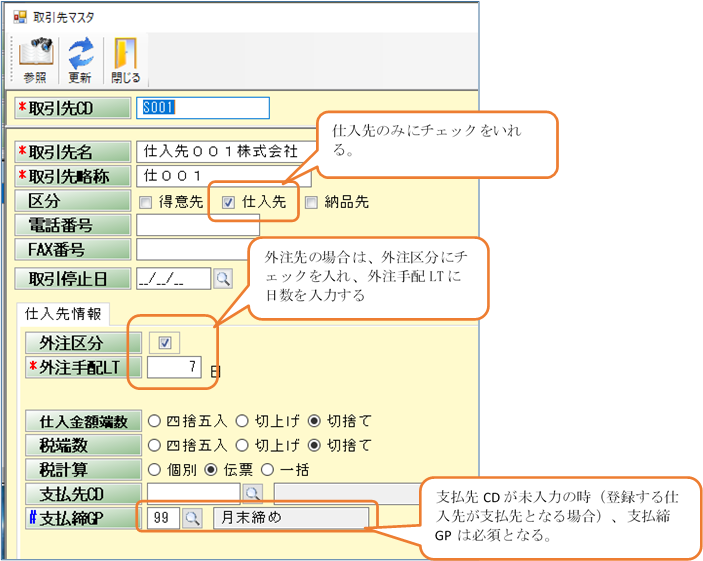Check the 得意先 checkbox
The image size is (703, 561).
click(x=145, y=203)
